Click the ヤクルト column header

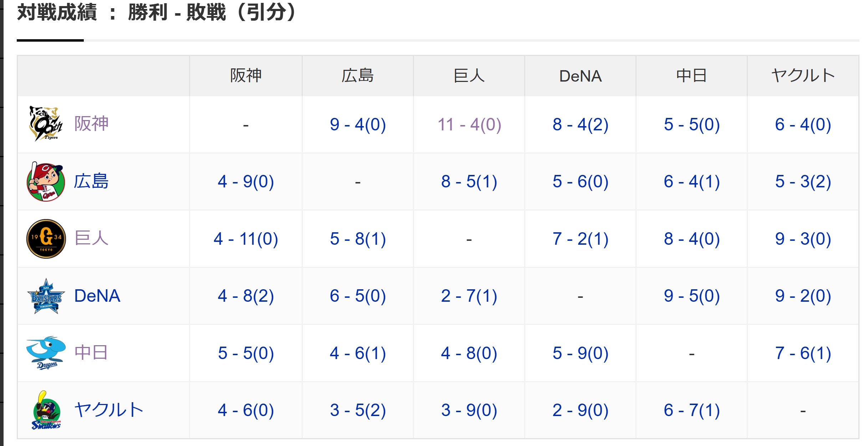point(803,76)
